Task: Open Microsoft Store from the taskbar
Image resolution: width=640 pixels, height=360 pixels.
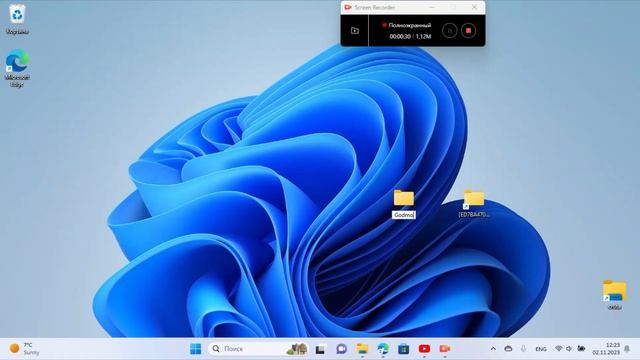Action: [404, 349]
